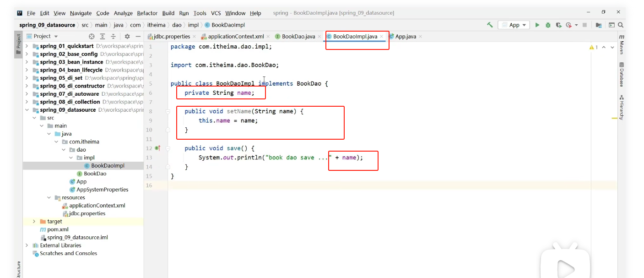Click the Run with Coverage shield icon
Viewport: 644px width, 278px height.
pos(558,25)
